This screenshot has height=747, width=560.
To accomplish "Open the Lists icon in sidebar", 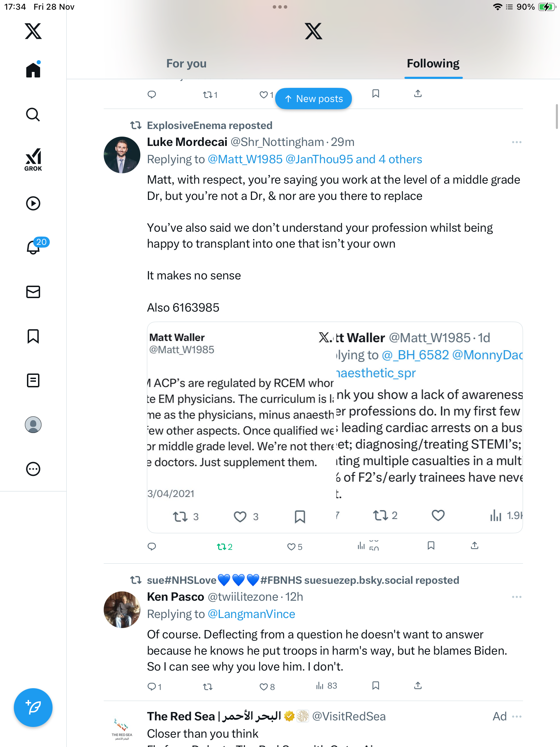I will point(33,380).
